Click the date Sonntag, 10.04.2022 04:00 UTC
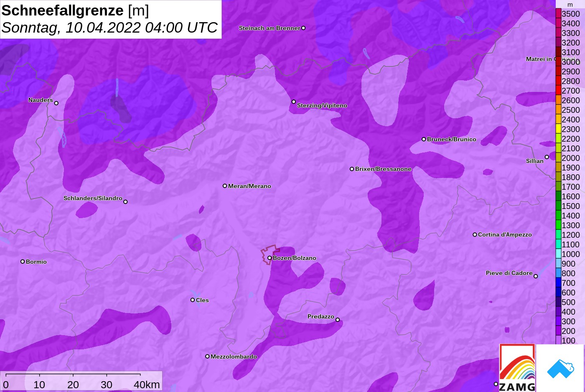 [x=109, y=28]
